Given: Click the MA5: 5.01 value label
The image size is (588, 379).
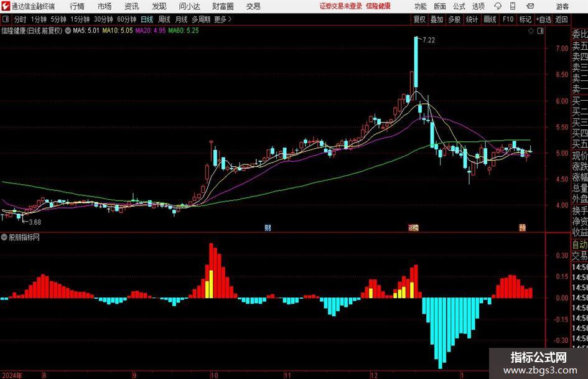Looking at the screenshot, I should click(86, 30).
